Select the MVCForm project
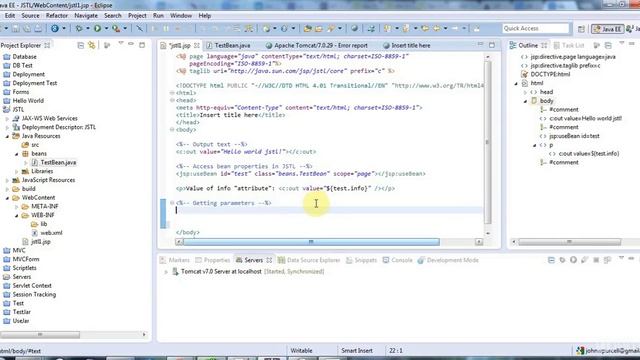The height and width of the screenshot is (360, 640). 26,259
